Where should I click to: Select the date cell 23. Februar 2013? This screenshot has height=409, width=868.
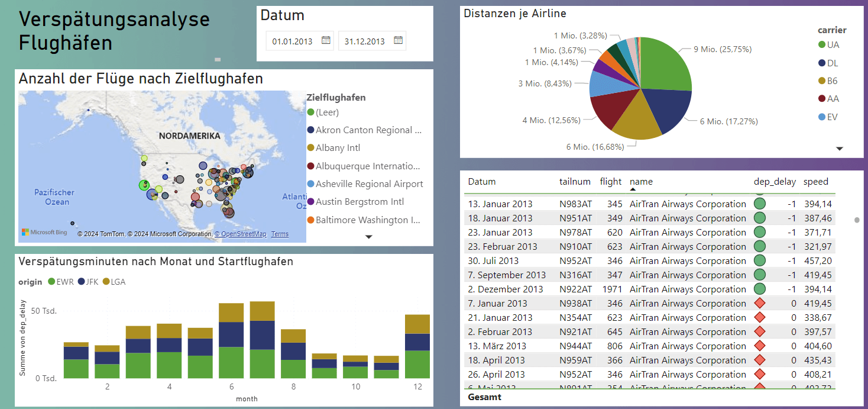[503, 246]
